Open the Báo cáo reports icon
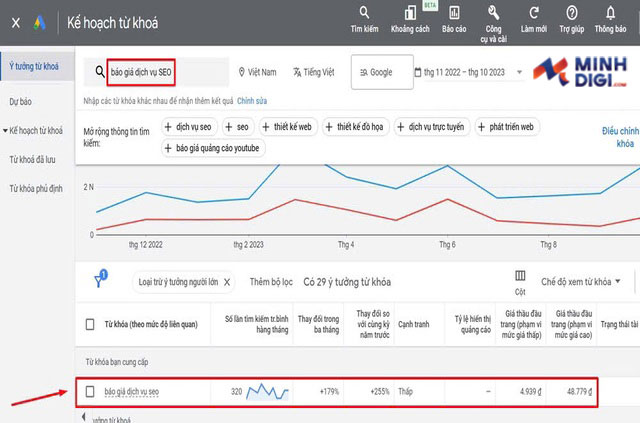 [x=455, y=13]
